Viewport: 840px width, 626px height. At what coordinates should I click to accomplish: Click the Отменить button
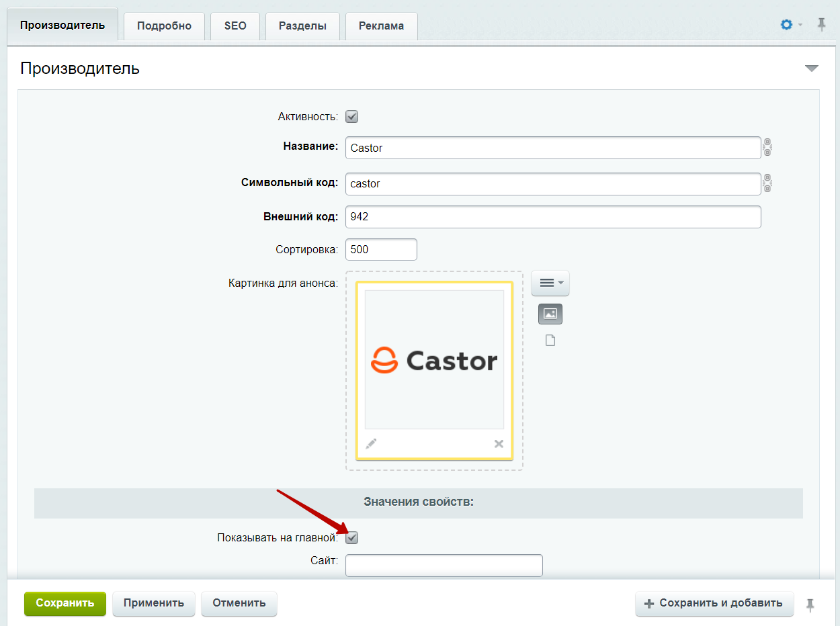pyautogui.click(x=239, y=603)
